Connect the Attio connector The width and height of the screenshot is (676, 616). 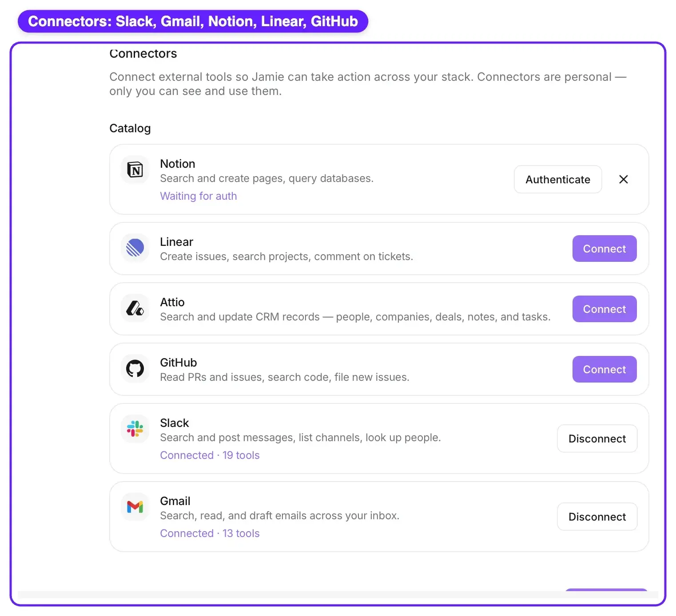coord(604,309)
